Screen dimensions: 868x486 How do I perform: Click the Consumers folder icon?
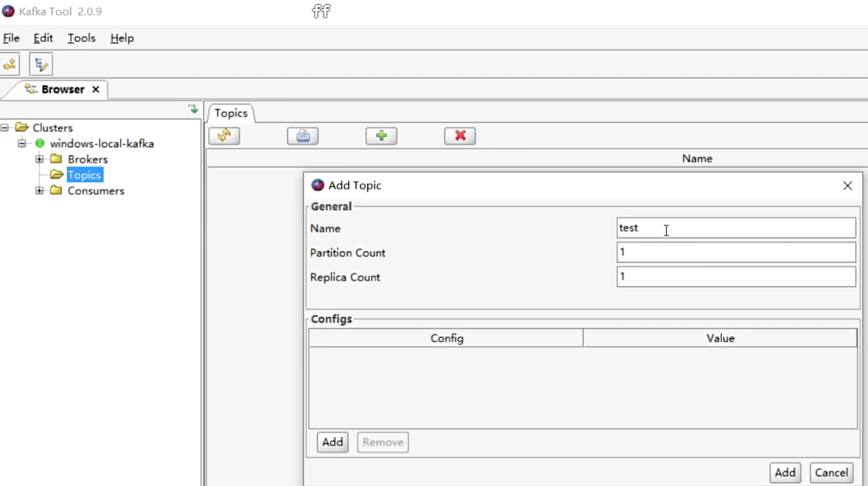56,191
